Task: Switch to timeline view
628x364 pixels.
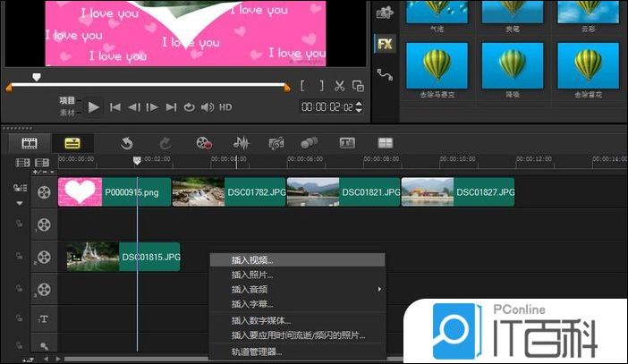Action: (x=72, y=143)
